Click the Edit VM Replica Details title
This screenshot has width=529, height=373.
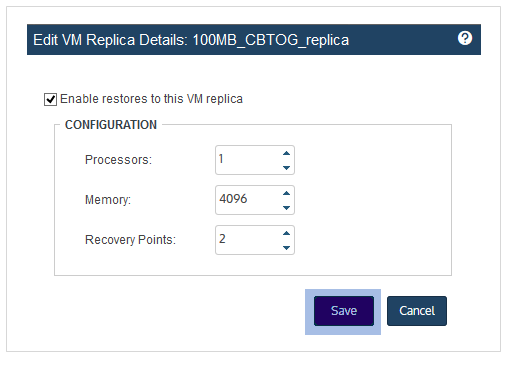(110, 40)
